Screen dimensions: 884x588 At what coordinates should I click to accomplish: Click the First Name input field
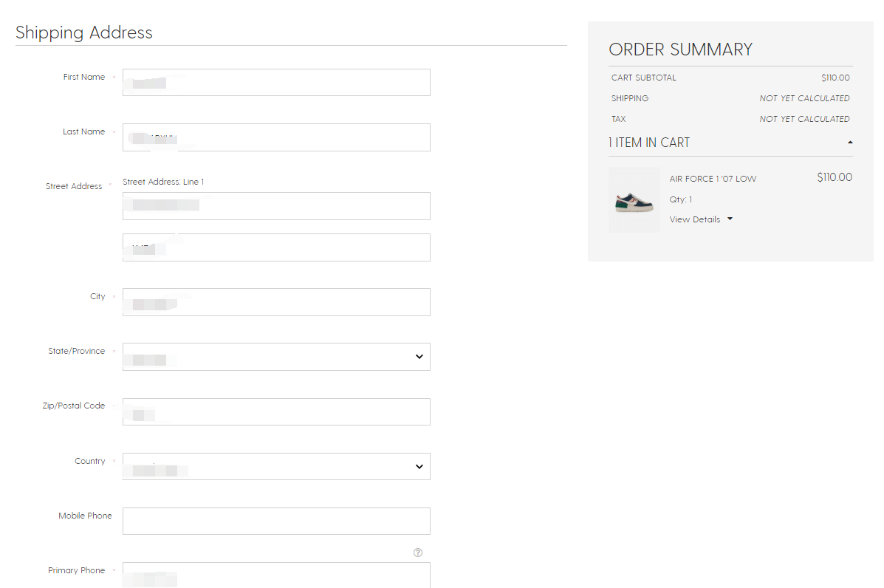click(276, 82)
